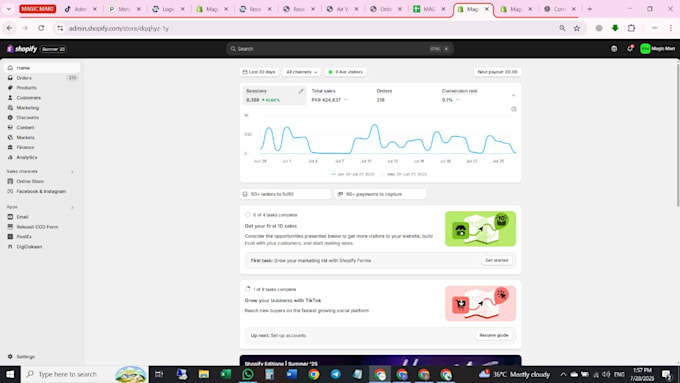
Task: Open the Customers section
Action: click(42, 98)
